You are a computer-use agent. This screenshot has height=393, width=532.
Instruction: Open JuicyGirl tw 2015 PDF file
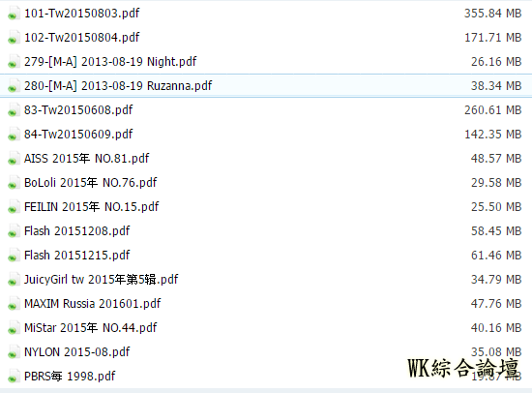click(x=102, y=280)
